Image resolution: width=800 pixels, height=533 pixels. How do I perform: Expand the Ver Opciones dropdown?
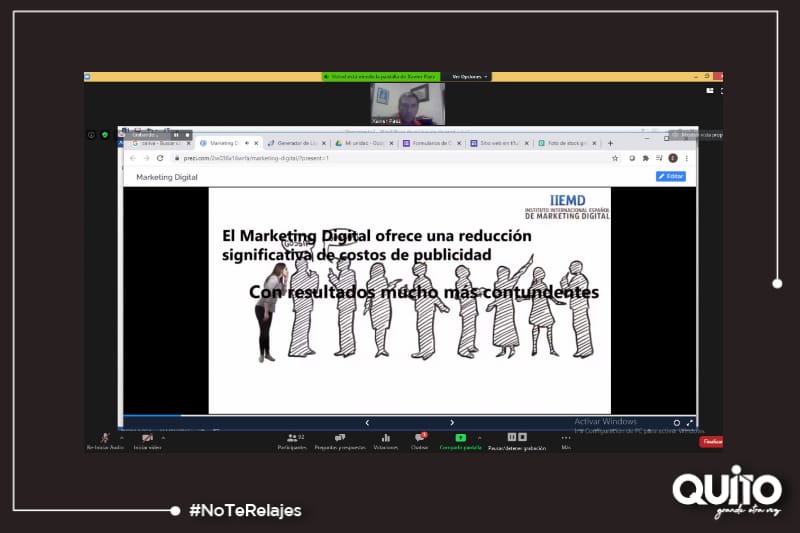(469, 76)
